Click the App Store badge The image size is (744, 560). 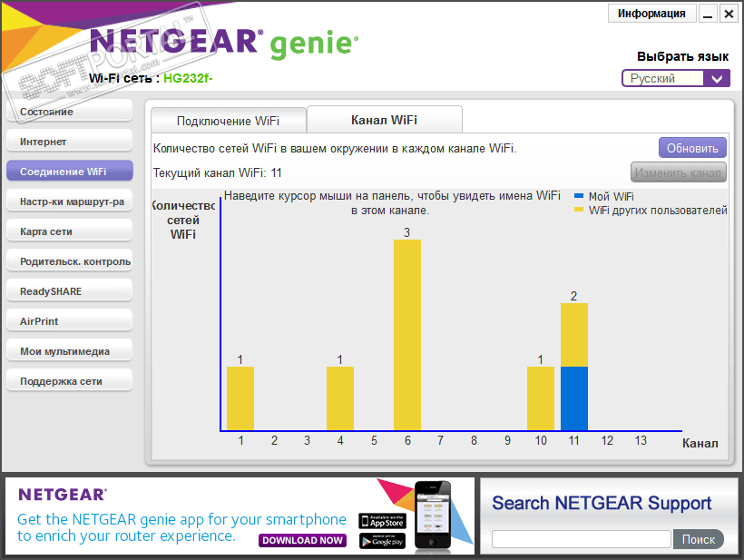pyautogui.click(x=383, y=521)
